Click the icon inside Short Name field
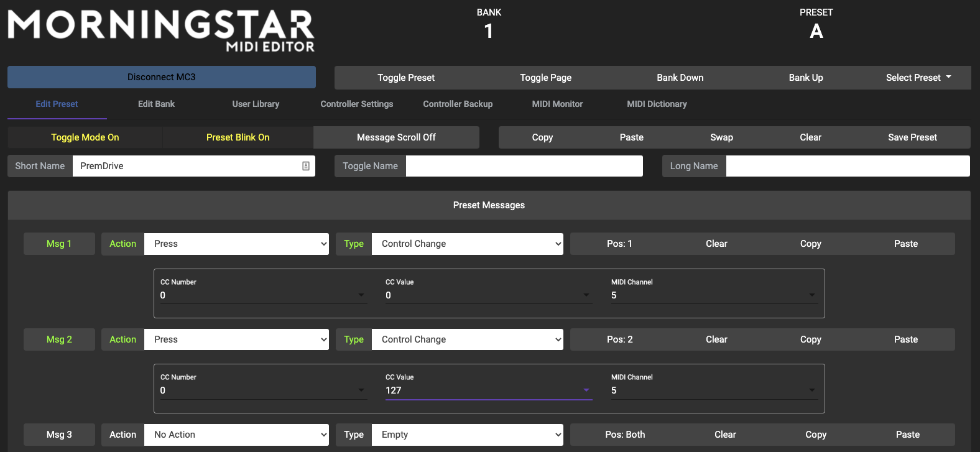This screenshot has width=980, height=452. [306, 166]
